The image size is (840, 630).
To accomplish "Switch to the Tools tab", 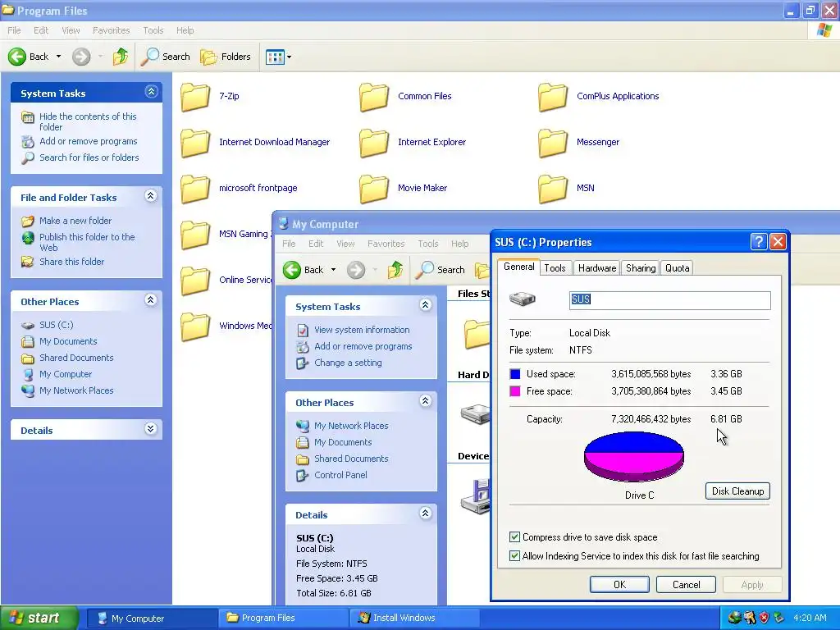I will 555,268.
